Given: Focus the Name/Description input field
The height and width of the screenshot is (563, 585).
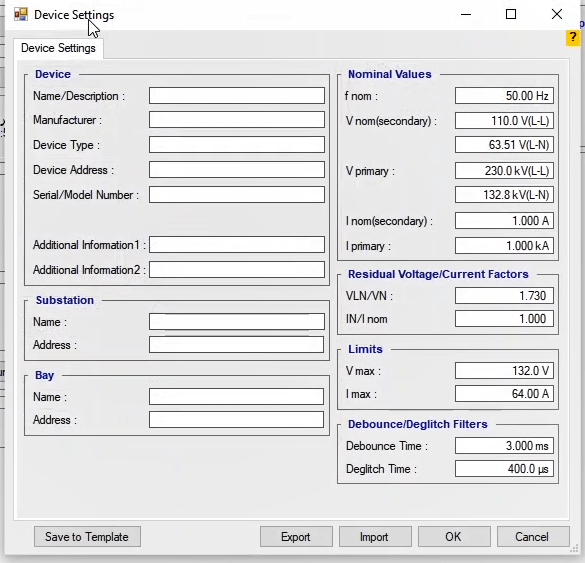Looking at the screenshot, I should [x=237, y=96].
